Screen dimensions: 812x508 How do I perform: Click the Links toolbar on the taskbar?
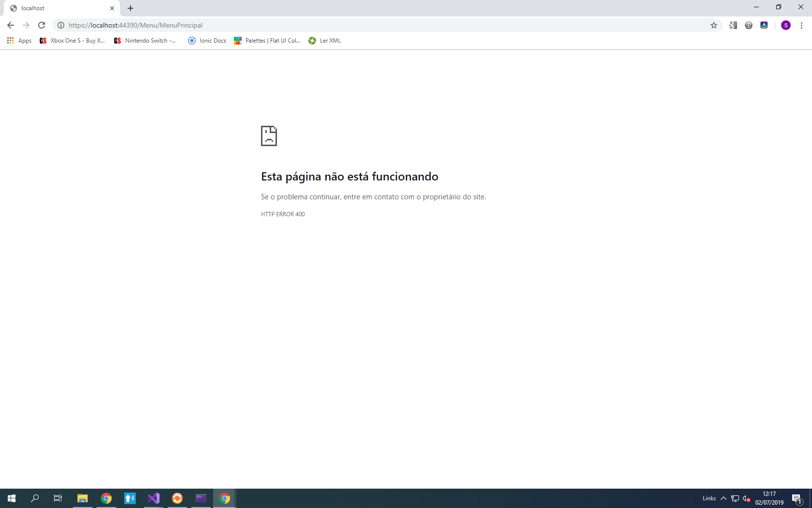click(709, 498)
